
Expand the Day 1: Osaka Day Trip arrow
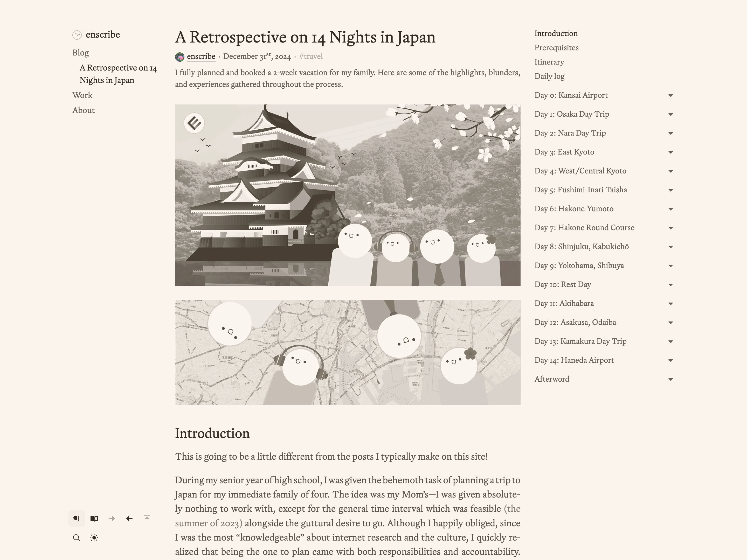(671, 114)
